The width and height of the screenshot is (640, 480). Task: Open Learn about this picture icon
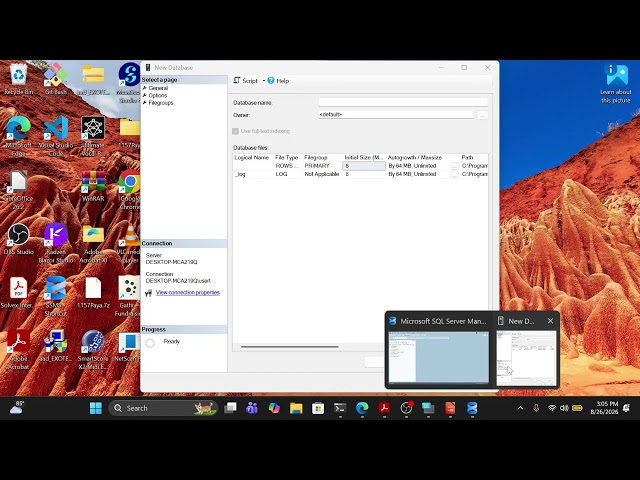click(616, 84)
